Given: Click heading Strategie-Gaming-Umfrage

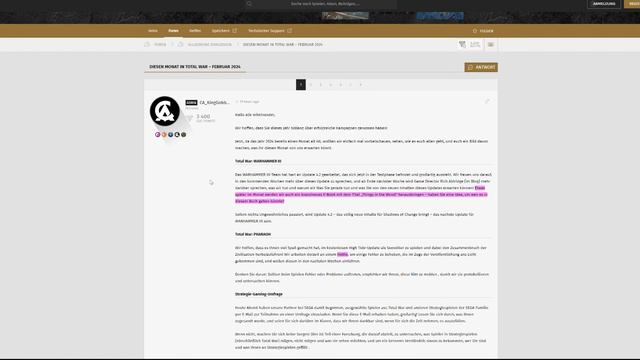Looking at the screenshot, I should [259, 294].
